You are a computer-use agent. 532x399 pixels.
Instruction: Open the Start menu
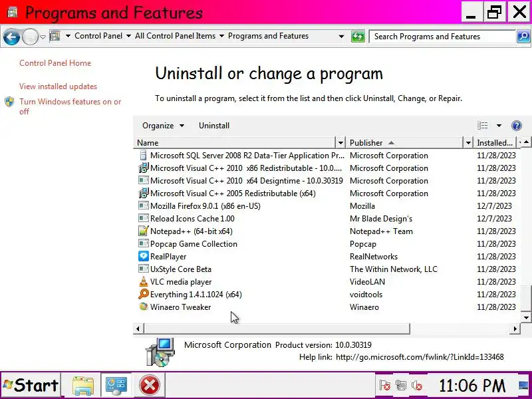pos(31,386)
